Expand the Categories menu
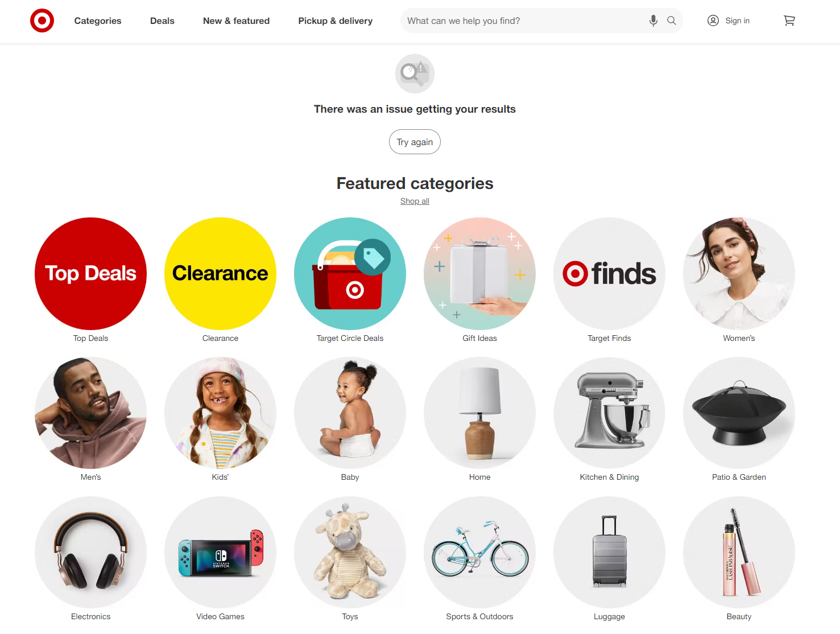 [98, 20]
